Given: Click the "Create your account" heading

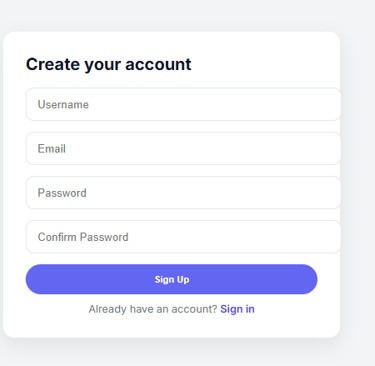Looking at the screenshot, I should point(109,64).
